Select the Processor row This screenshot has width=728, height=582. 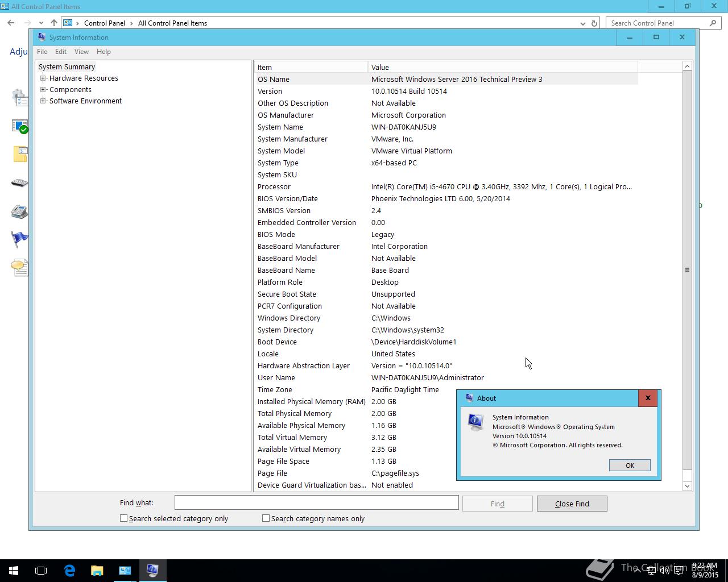point(446,186)
